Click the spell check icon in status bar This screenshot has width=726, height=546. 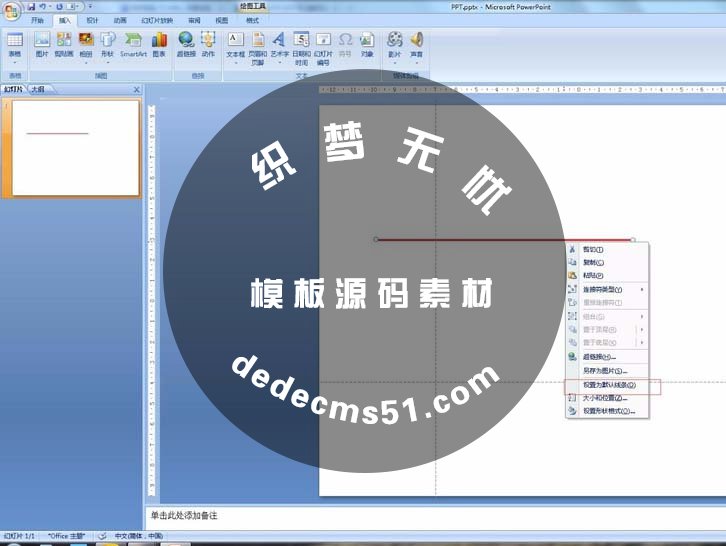click(x=102, y=536)
